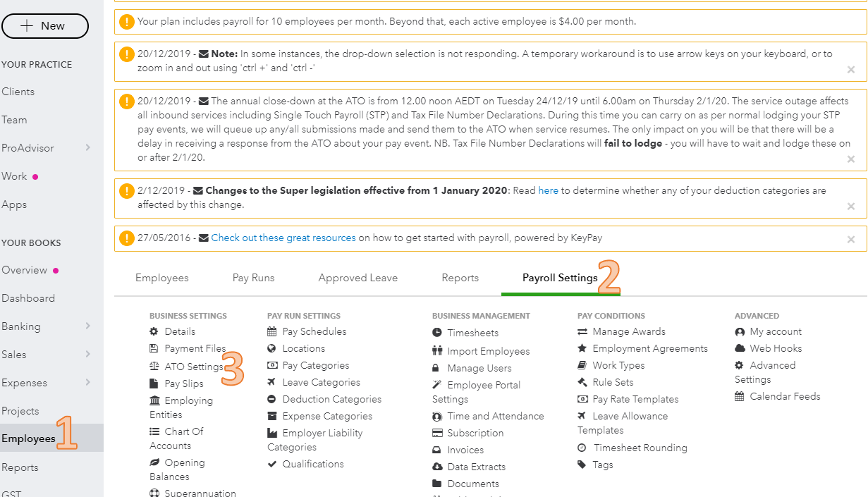
Task: Click the Timesheets clock icon
Action: pos(437,333)
